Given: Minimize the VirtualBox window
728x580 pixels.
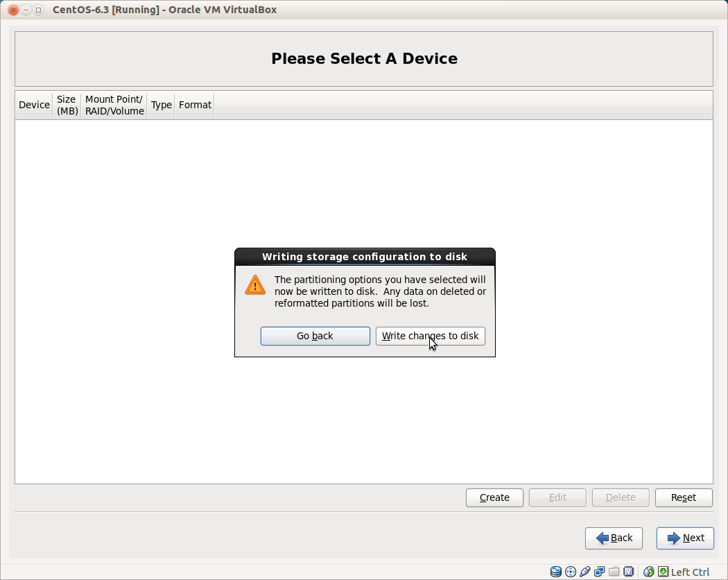Looking at the screenshot, I should [26, 10].
